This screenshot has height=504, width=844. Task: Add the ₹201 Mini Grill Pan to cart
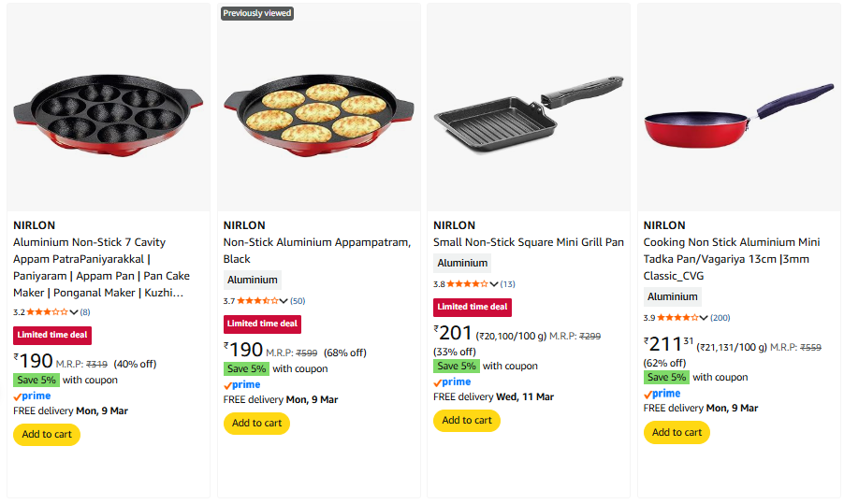point(466,421)
